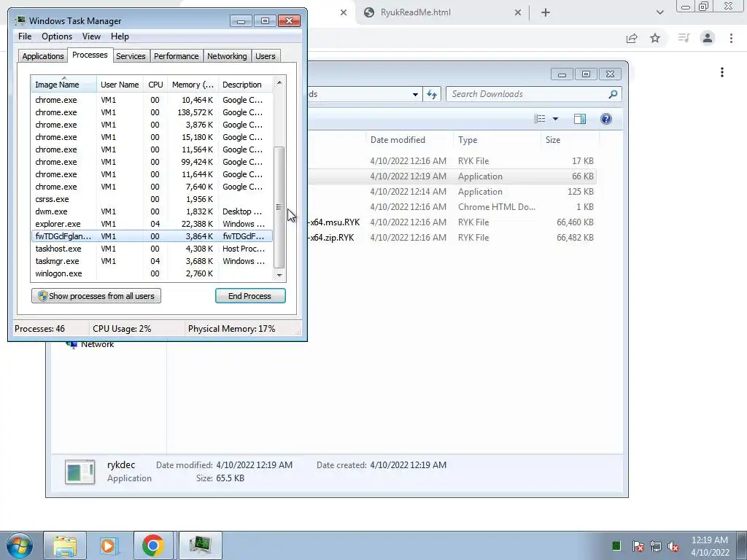This screenshot has width=747, height=560.
Task: Switch to the Networking tab
Action: point(227,56)
